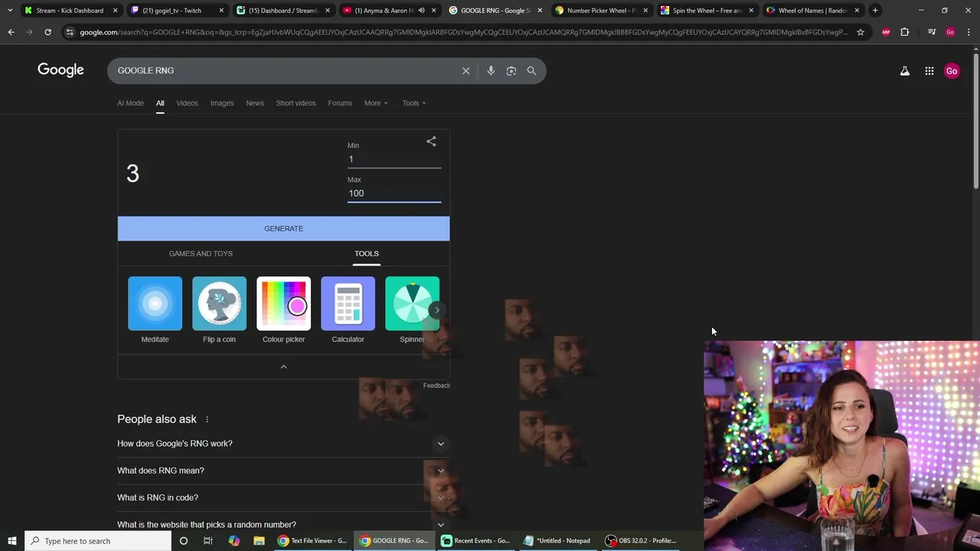Click the Google logo
Viewport: 980px width, 551px height.
(60, 70)
